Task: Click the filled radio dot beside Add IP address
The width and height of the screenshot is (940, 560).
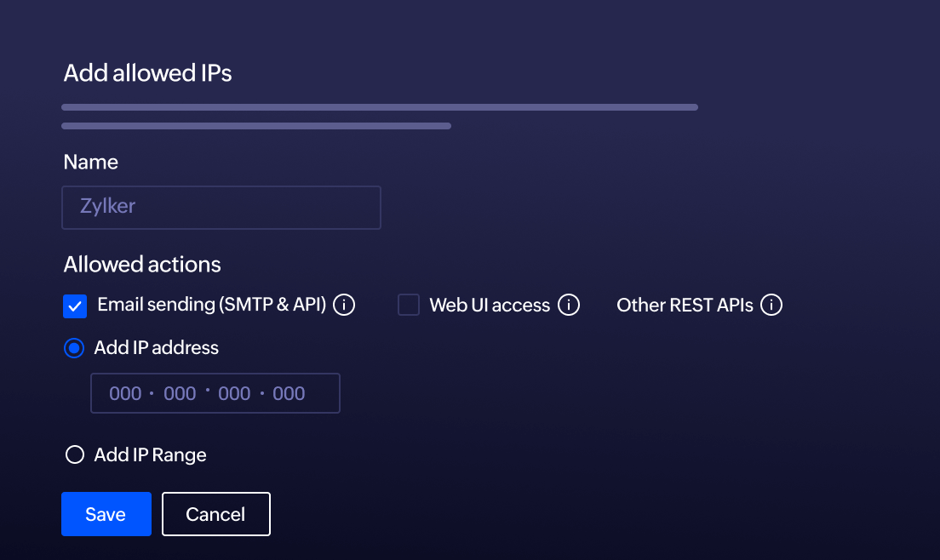Action: [74, 348]
